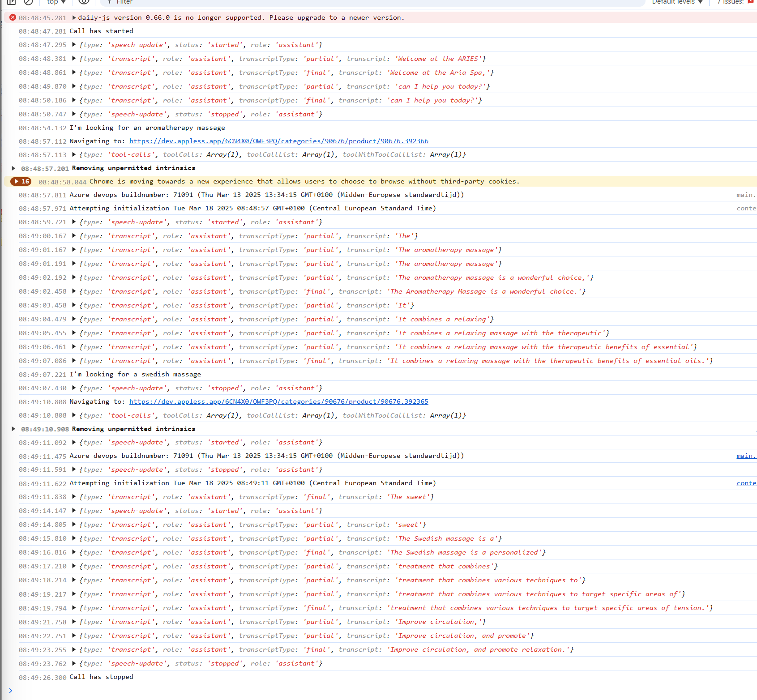
Task: Open 'conte' source link on 08:49:11.622 row
Action: [746, 483]
